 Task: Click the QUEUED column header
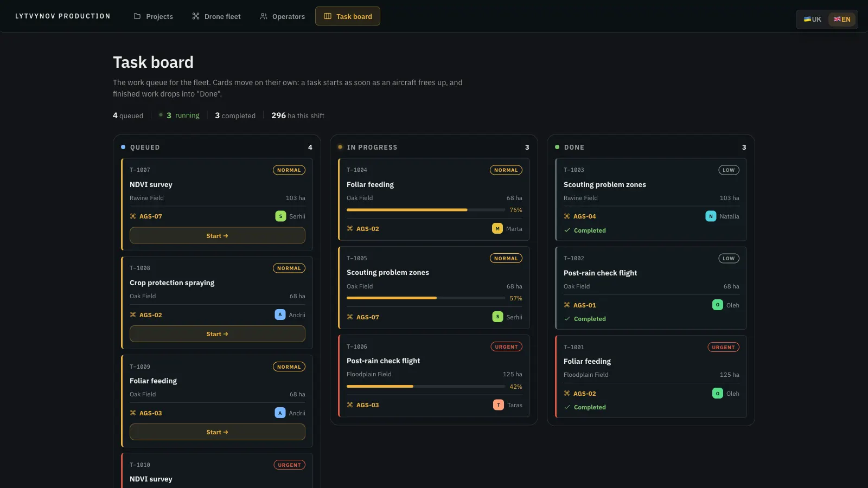(x=145, y=147)
